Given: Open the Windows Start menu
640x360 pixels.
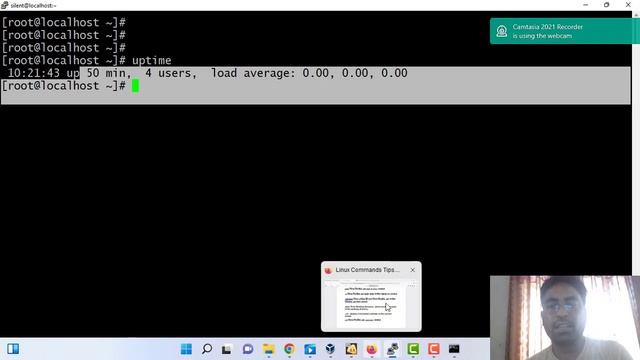Looking at the screenshot, I should point(187,349).
